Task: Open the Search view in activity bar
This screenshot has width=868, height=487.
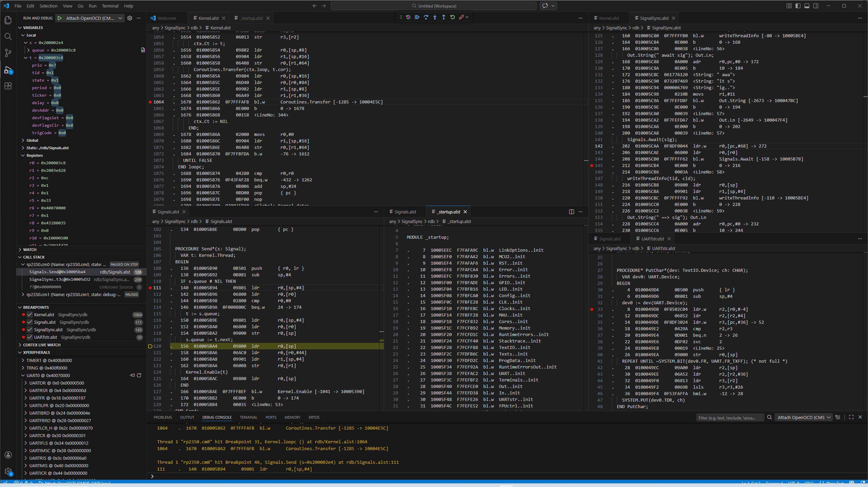Action: pyautogui.click(x=8, y=37)
